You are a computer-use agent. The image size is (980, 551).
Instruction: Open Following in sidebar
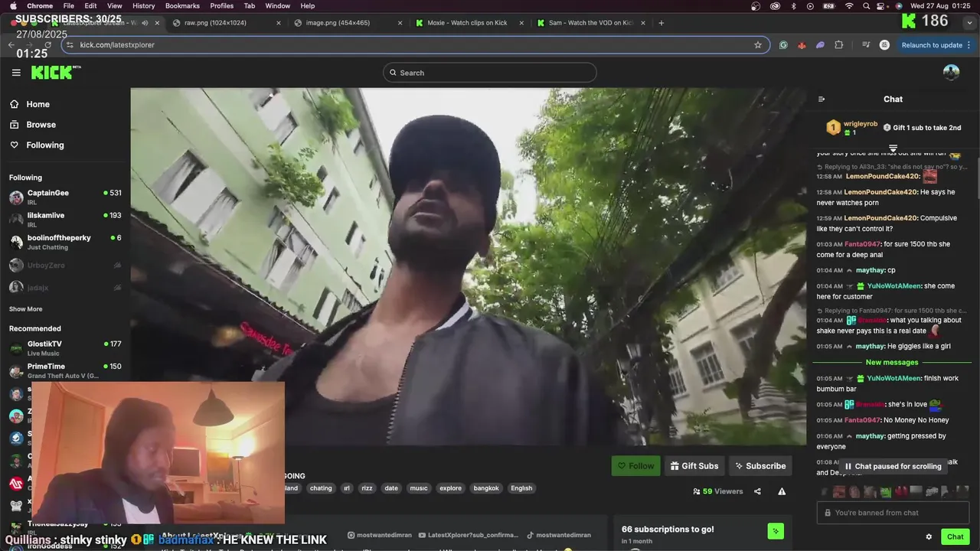click(45, 145)
